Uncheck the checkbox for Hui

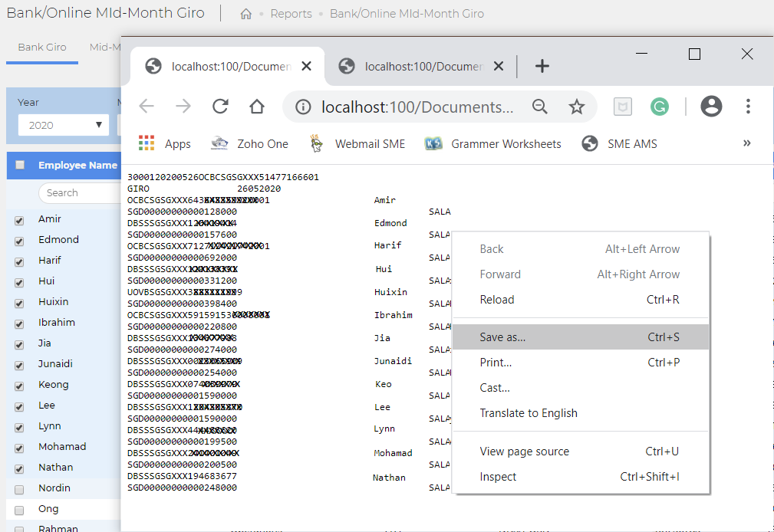[19, 283]
